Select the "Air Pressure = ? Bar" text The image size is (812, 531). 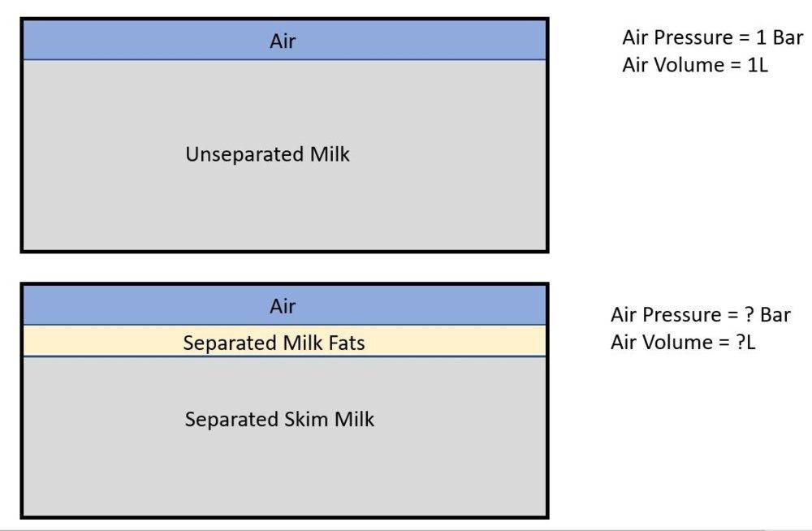[x=700, y=314]
